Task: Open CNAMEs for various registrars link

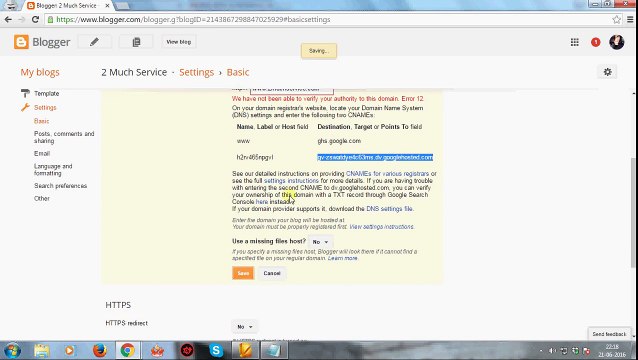Action: (x=387, y=174)
